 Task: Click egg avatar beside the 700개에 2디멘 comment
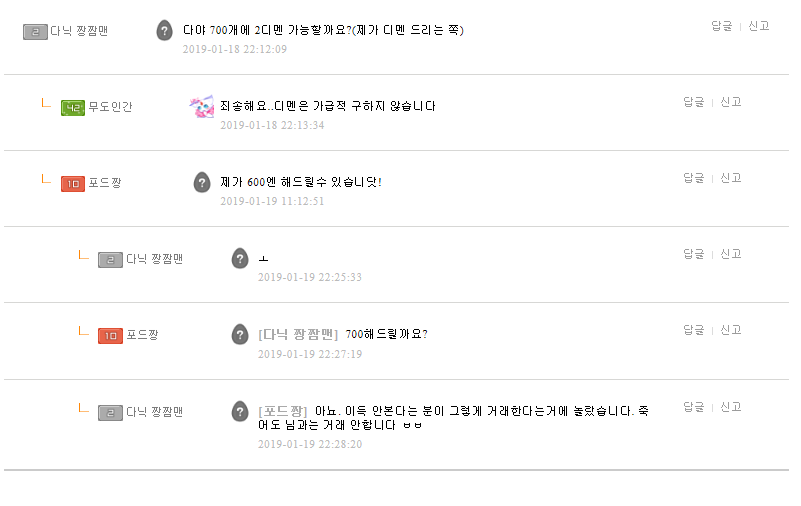coord(165,31)
